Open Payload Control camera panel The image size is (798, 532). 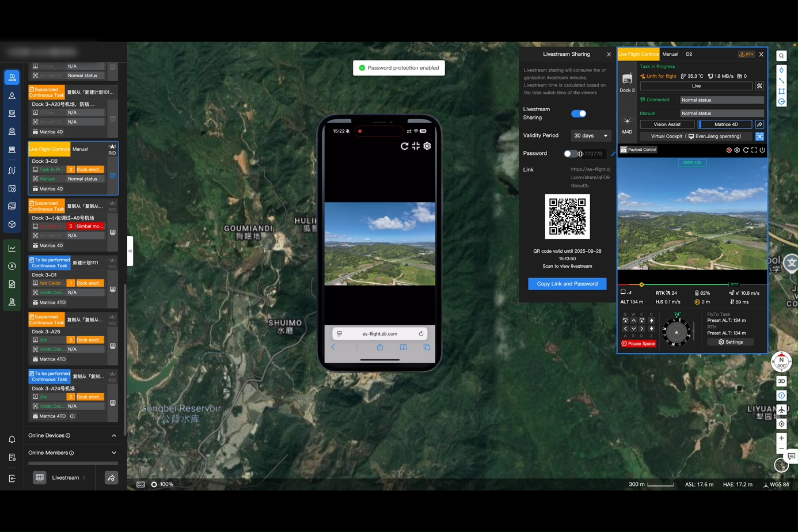click(638, 150)
